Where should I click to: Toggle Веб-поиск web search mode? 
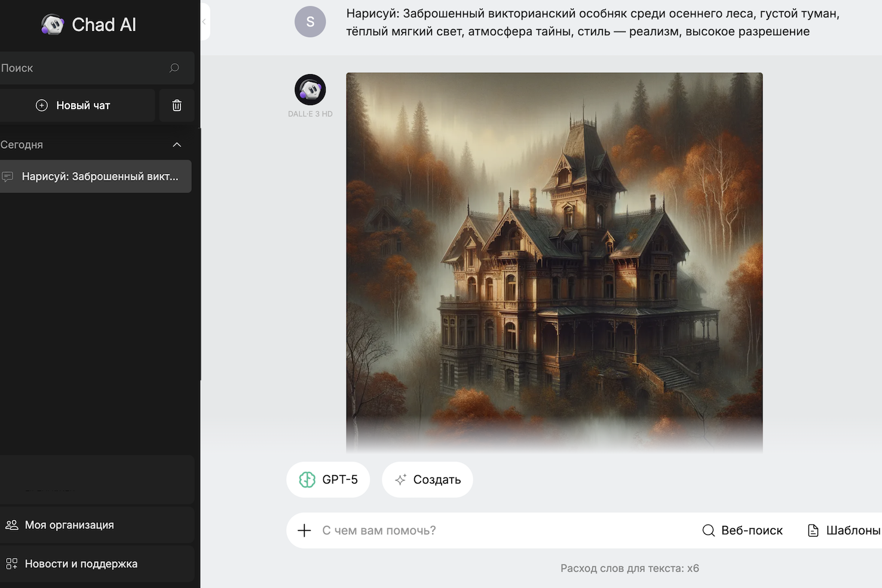[742, 531]
